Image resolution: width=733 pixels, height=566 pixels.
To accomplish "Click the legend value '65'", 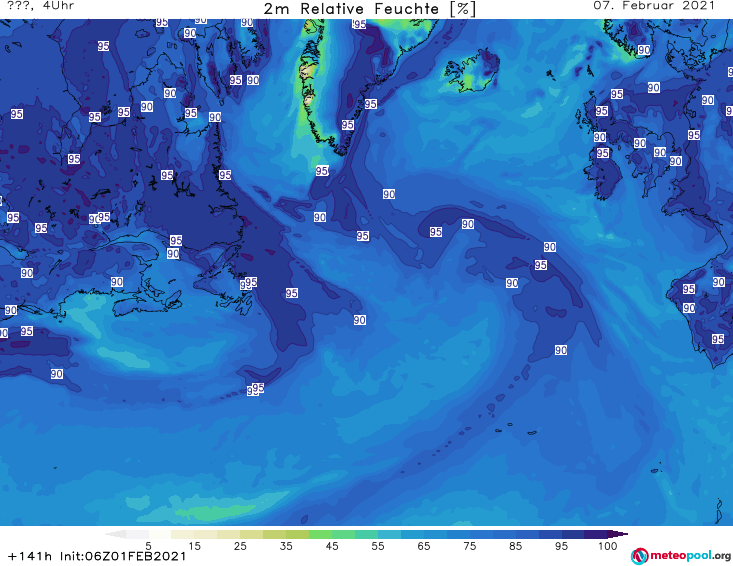I will 424,546.
